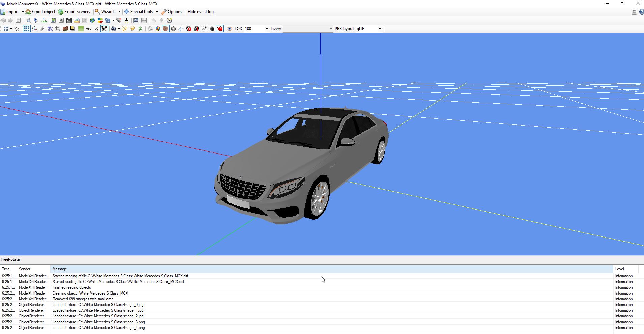Open the Special tools menu
This screenshot has height=334, width=644.
click(x=141, y=12)
